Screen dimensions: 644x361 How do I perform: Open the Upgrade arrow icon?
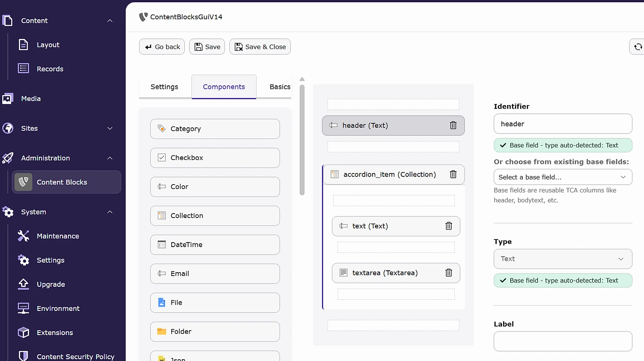[x=23, y=284]
